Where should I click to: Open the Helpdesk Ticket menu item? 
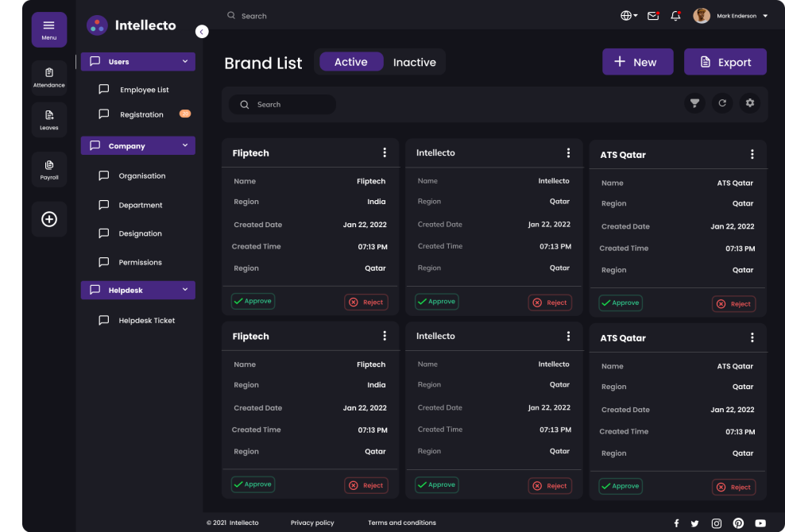[x=146, y=321]
